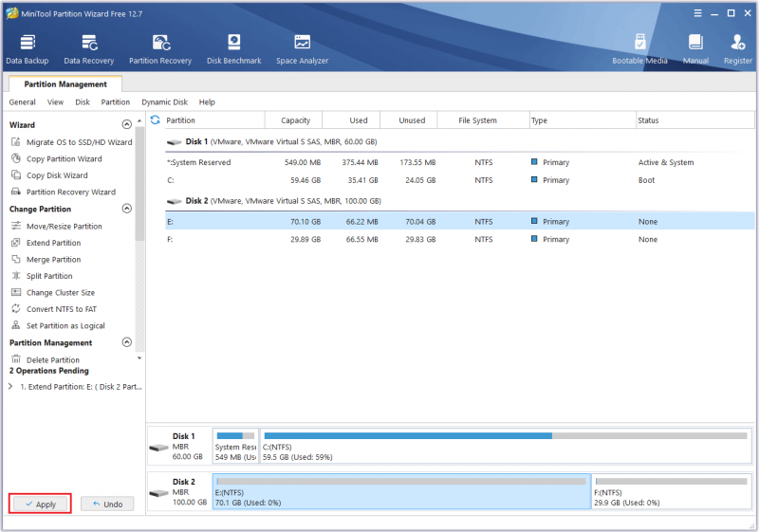The image size is (759, 532).
Task: Open the Partition menu
Action: (x=115, y=102)
